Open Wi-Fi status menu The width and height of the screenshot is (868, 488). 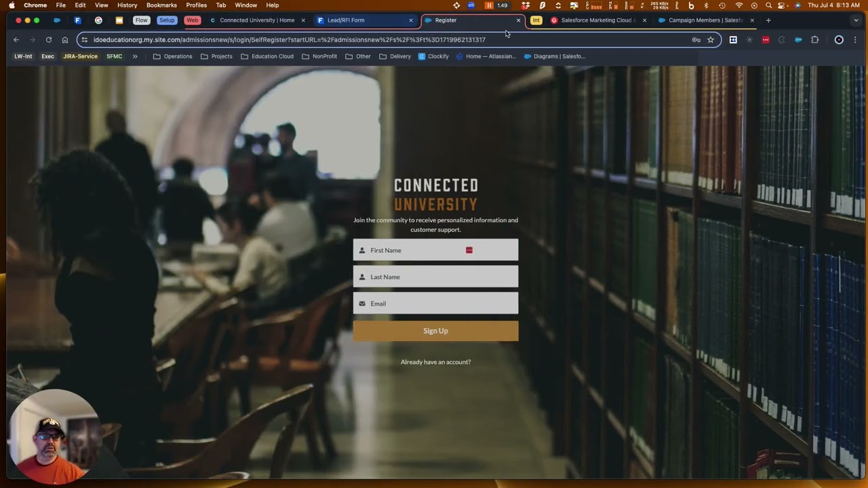[x=739, y=5]
